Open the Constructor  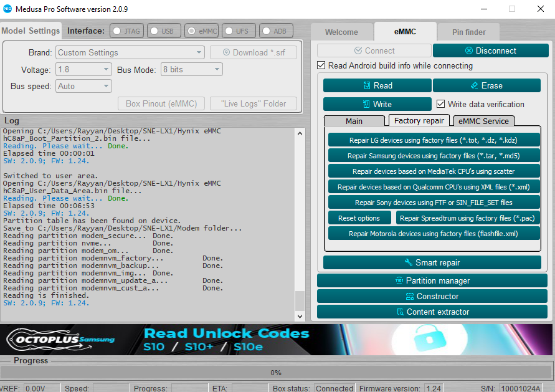click(x=432, y=296)
